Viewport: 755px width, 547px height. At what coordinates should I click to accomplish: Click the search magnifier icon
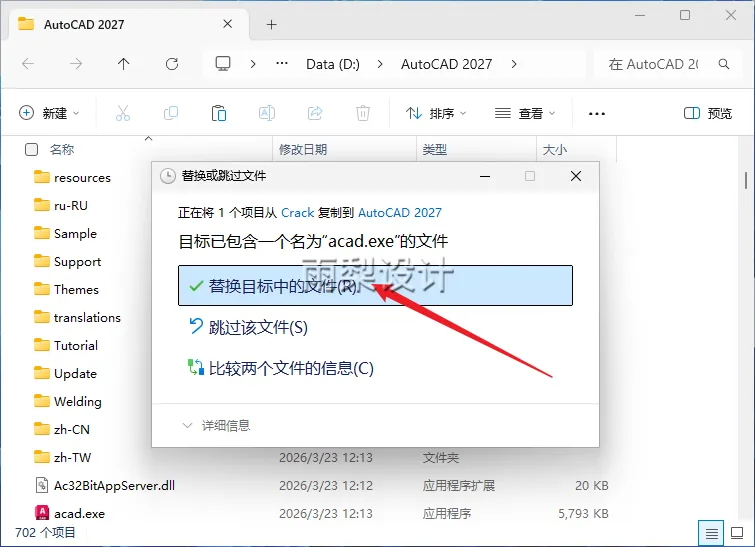(723, 64)
